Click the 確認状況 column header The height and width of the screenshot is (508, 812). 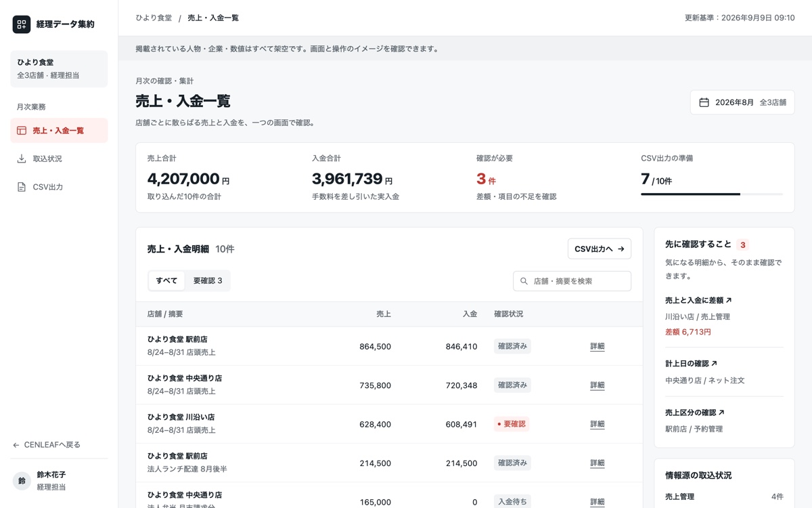(x=509, y=314)
